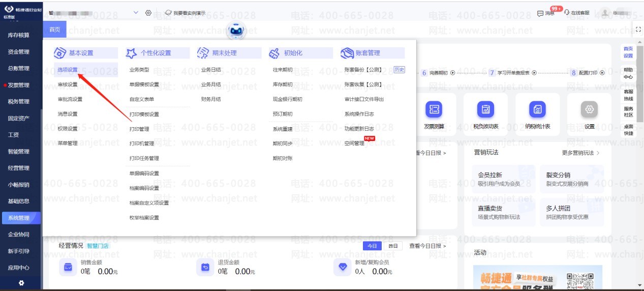Open 税务管理 in sidebar

click(x=19, y=102)
